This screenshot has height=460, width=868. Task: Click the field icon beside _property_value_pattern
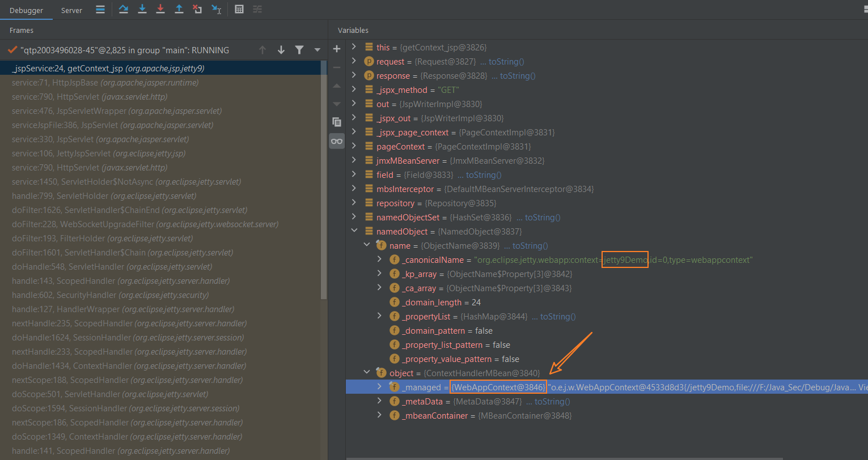click(395, 359)
